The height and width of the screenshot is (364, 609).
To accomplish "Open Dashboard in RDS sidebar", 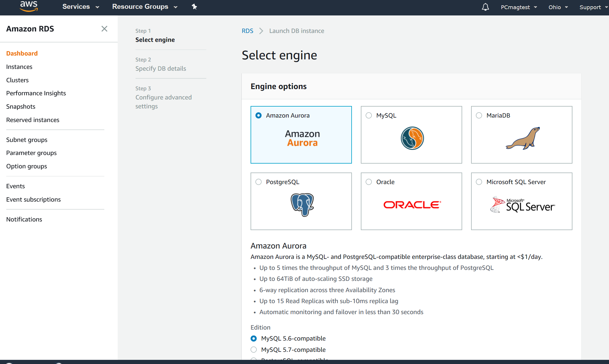I will [x=22, y=53].
